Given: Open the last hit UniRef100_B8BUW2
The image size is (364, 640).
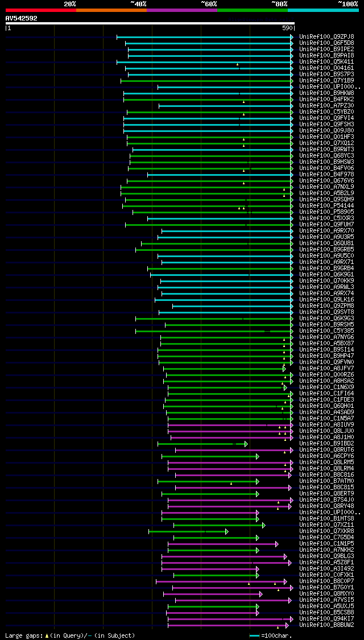Looking at the screenshot, I should click(x=326, y=625).
